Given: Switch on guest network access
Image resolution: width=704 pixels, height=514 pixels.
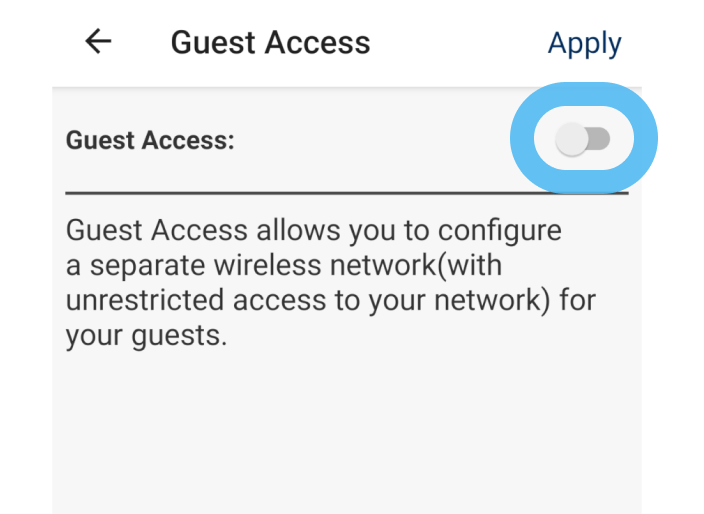Looking at the screenshot, I should tap(584, 140).
